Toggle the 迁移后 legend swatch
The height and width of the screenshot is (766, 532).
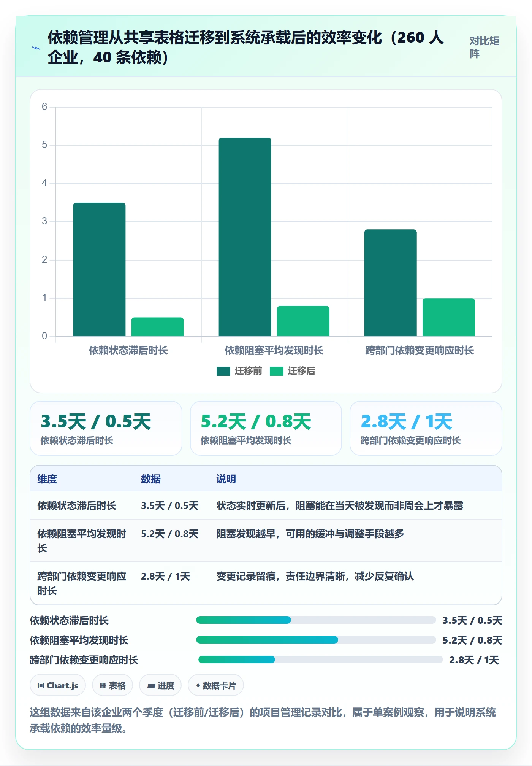click(277, 371)
